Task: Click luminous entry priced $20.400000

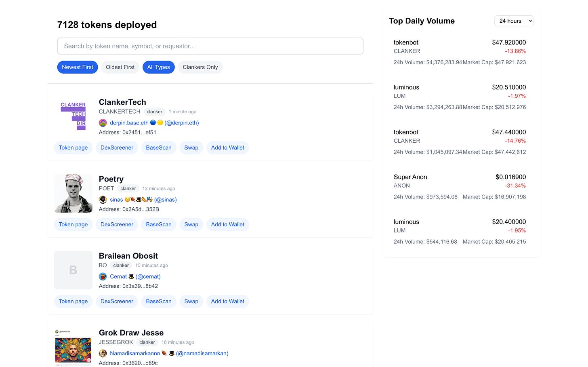Action: (460, 232)
